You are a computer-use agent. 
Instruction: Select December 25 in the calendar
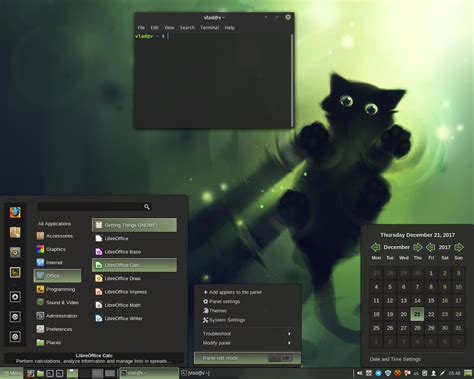point(376,328)
